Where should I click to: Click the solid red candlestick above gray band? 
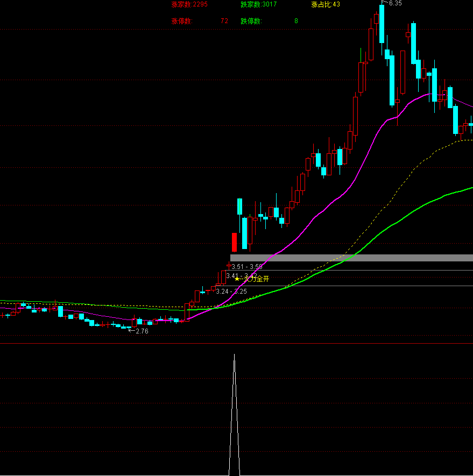pyautogui.click(x=234, y=242)
